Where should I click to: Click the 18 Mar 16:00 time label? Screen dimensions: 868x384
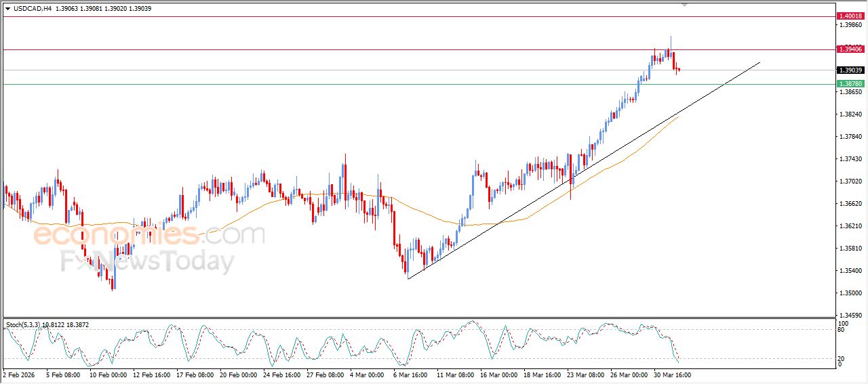click(x=542, y=375)
